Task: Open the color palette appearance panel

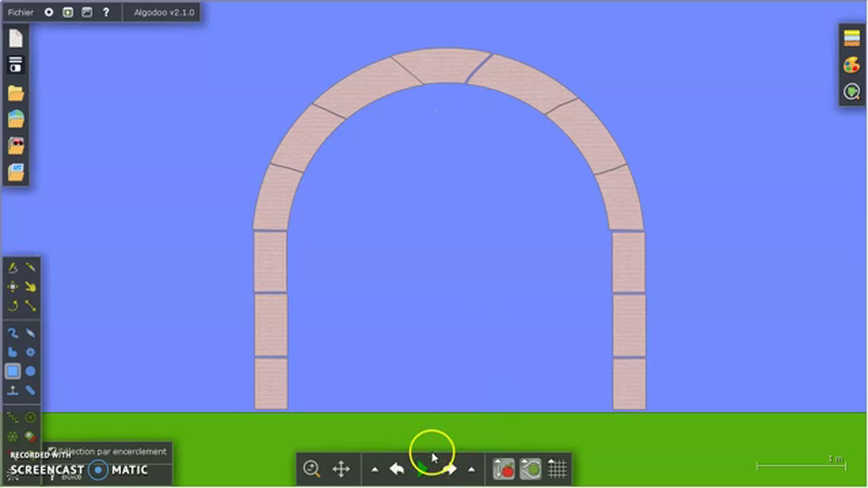Action: tap(852, 65)
